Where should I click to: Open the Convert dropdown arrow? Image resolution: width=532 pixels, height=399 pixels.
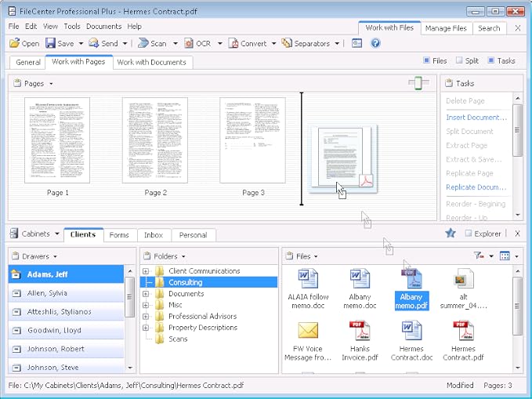[x=273, y=44]
